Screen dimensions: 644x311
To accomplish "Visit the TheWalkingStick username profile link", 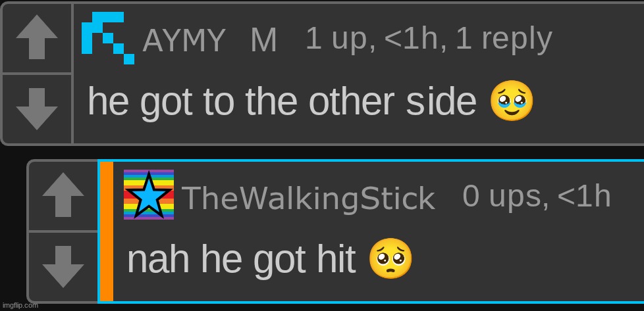I will 308,198.
